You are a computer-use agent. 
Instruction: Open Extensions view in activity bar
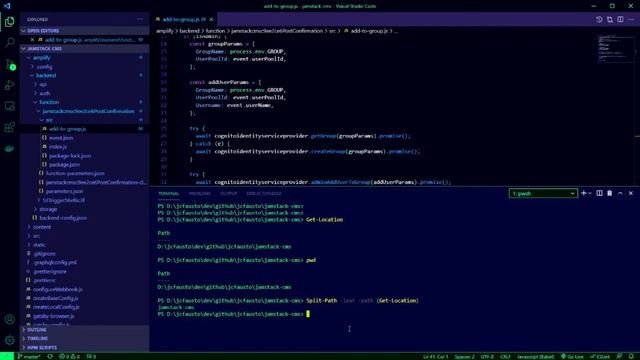coord(9,127)
